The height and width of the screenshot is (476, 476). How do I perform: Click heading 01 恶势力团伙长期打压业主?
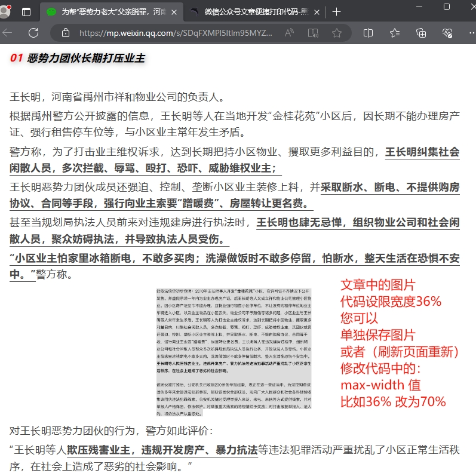point(78,58)
